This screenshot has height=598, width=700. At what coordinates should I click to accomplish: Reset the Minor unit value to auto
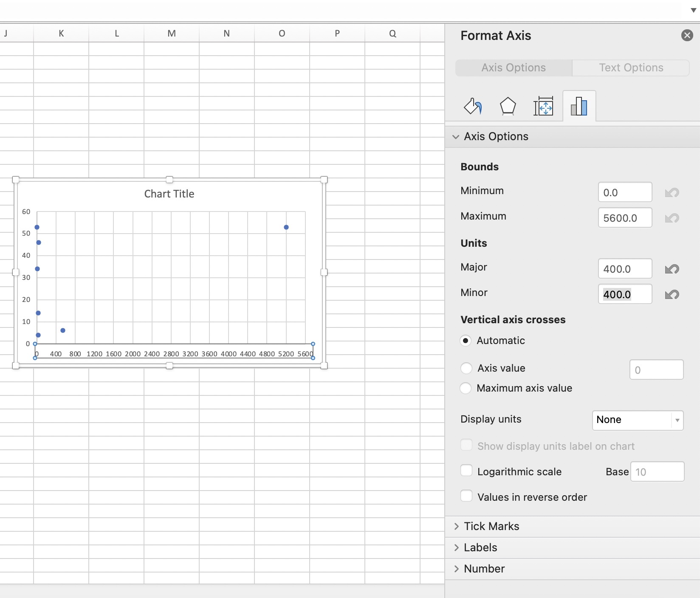[672, 295]
